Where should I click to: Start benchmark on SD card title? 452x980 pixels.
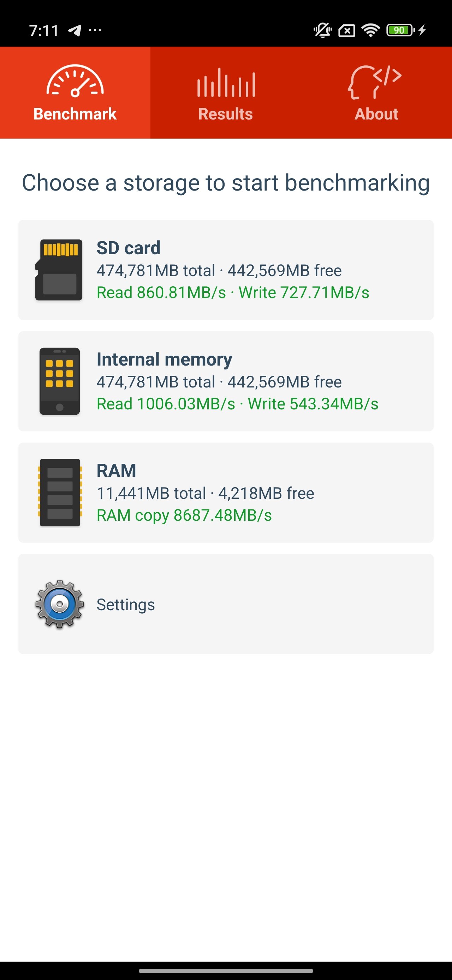129,248
